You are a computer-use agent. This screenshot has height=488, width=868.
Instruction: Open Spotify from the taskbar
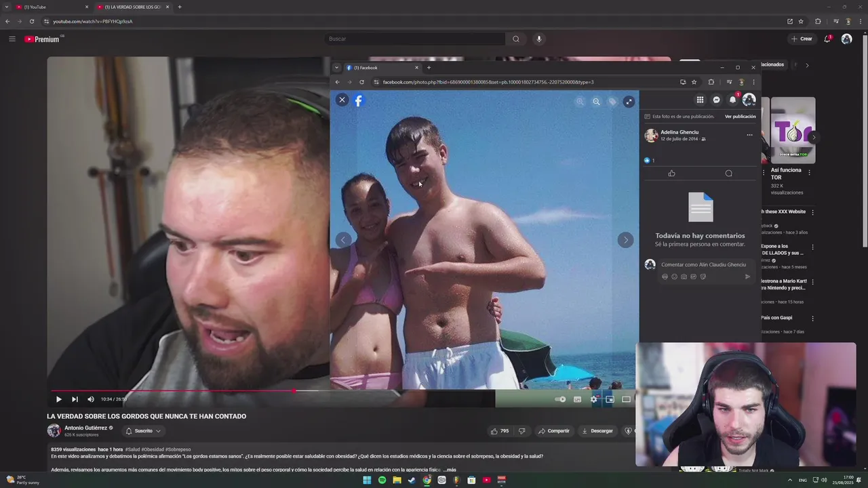(x=382, y=480)
